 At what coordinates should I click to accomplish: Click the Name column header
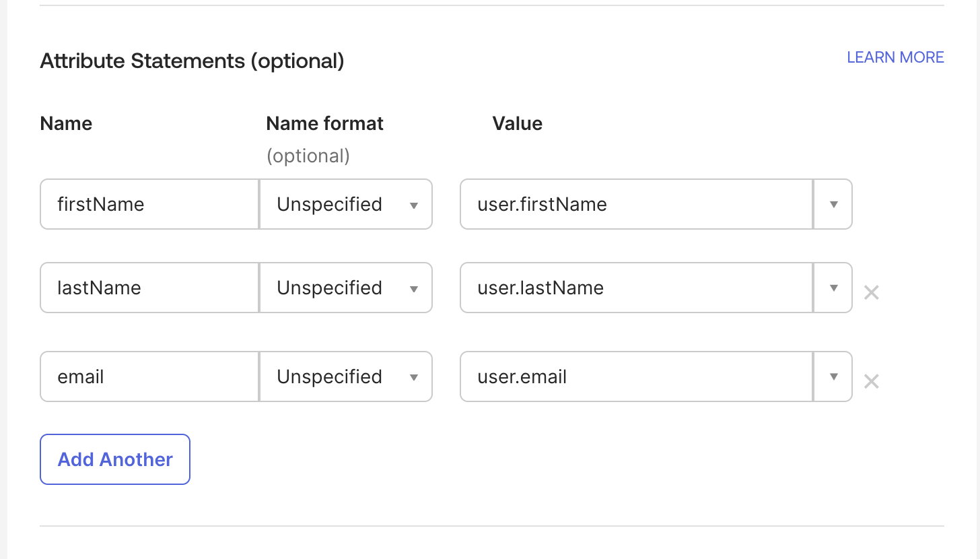click(x=66, y=123)
